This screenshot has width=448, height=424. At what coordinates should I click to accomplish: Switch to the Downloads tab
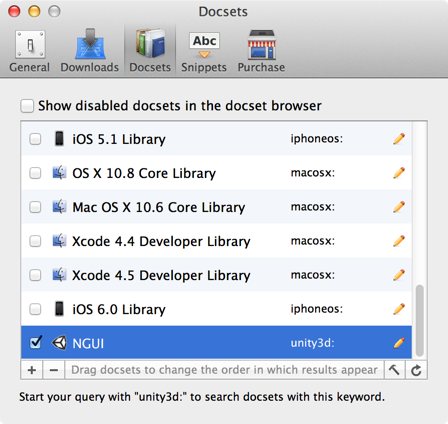tap(90, 51)
